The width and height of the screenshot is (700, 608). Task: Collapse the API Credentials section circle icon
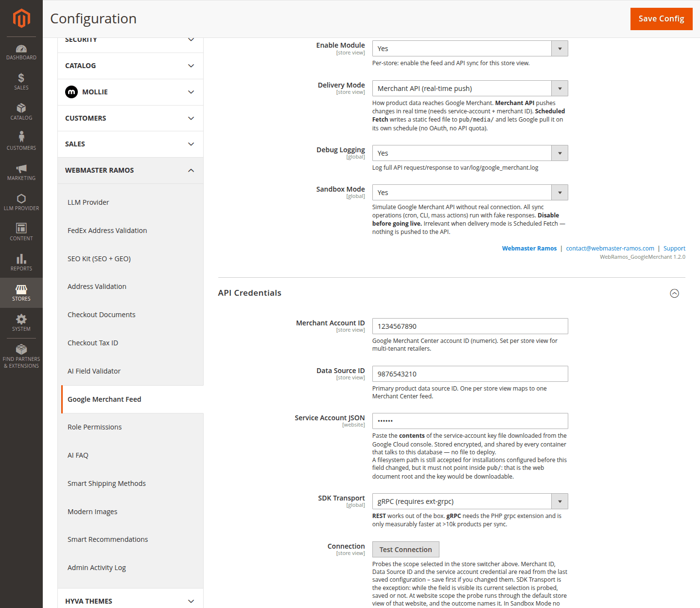[674, 293]
